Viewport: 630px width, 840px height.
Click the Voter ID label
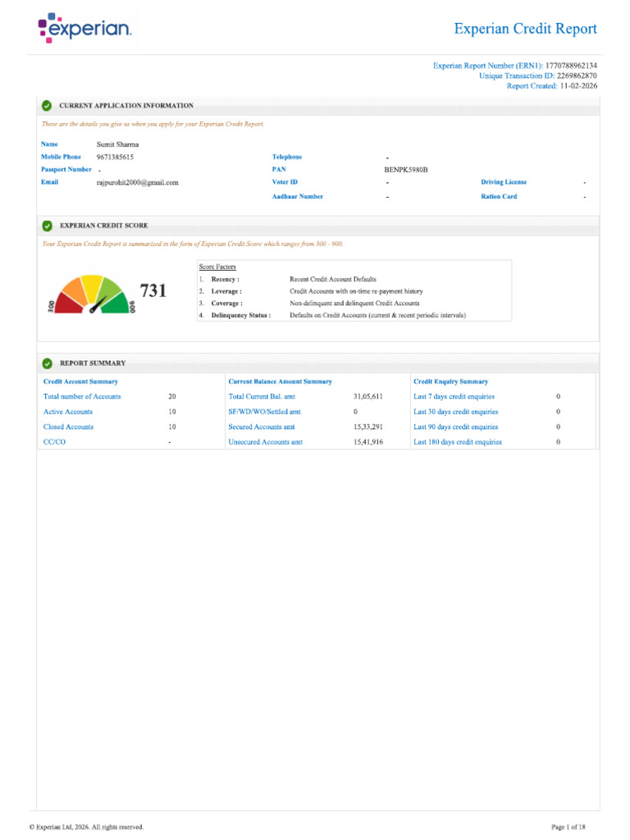[x=285, y=182]
